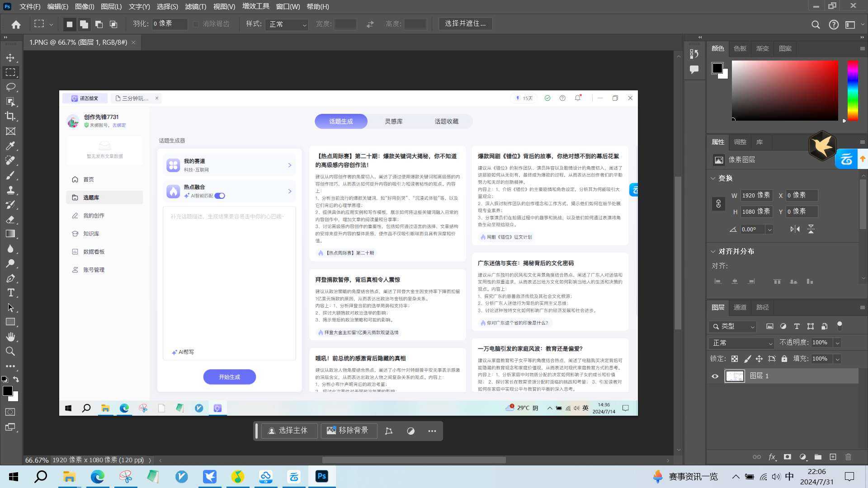
Task: Select the Clone Stamp tool
Action: point(10,190)
